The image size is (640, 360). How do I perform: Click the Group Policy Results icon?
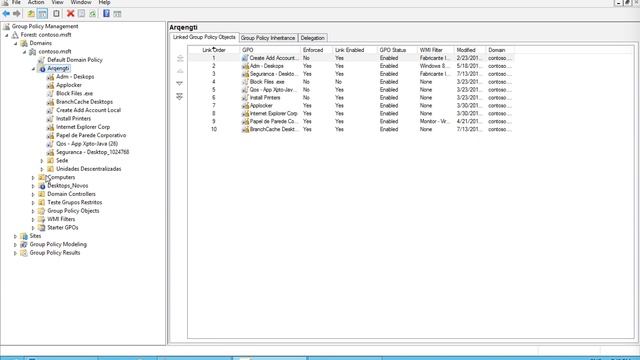coord(24,253)
